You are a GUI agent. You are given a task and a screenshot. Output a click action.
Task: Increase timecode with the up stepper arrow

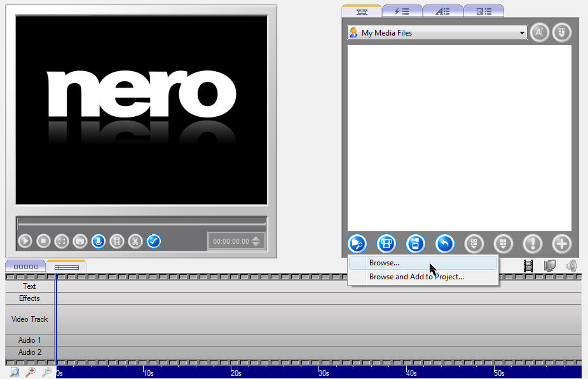(256, 238)
